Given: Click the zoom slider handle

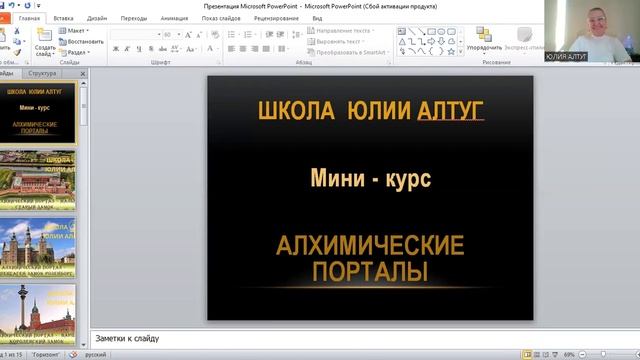Looking at the screenshot, I should pos(603,355).
